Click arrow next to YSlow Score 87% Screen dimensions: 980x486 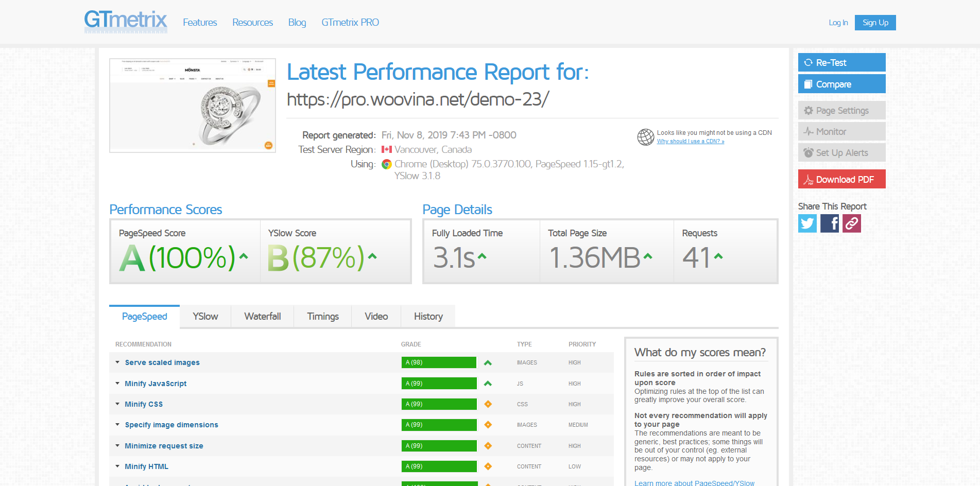[372, 256]
